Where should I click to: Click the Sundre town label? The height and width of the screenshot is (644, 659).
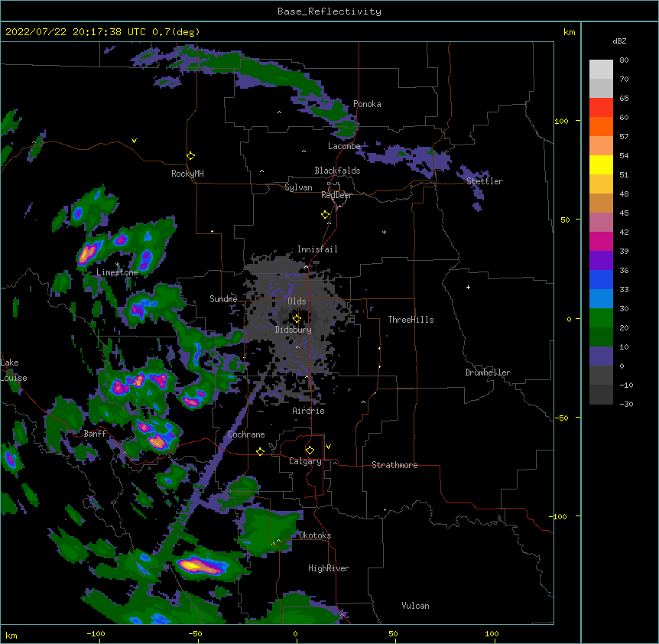pyautogui.click(x=223, y=299)
